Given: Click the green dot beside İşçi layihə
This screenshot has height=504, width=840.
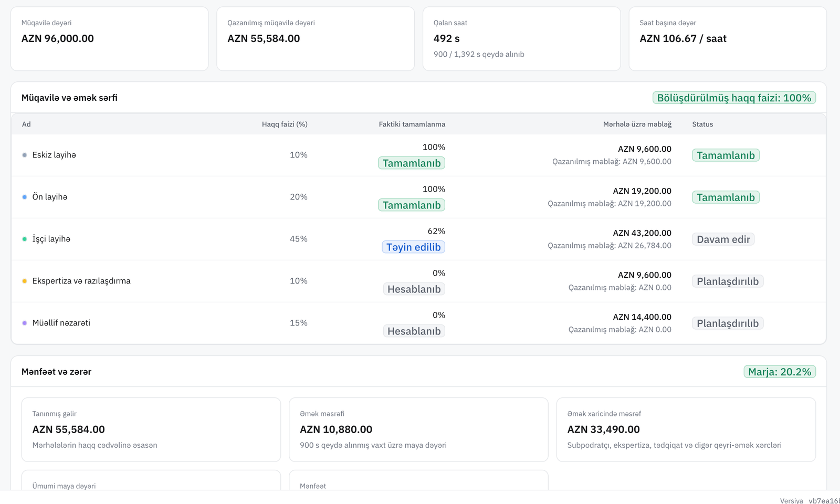Looking at the screenshot, I should tap(25, 239).
